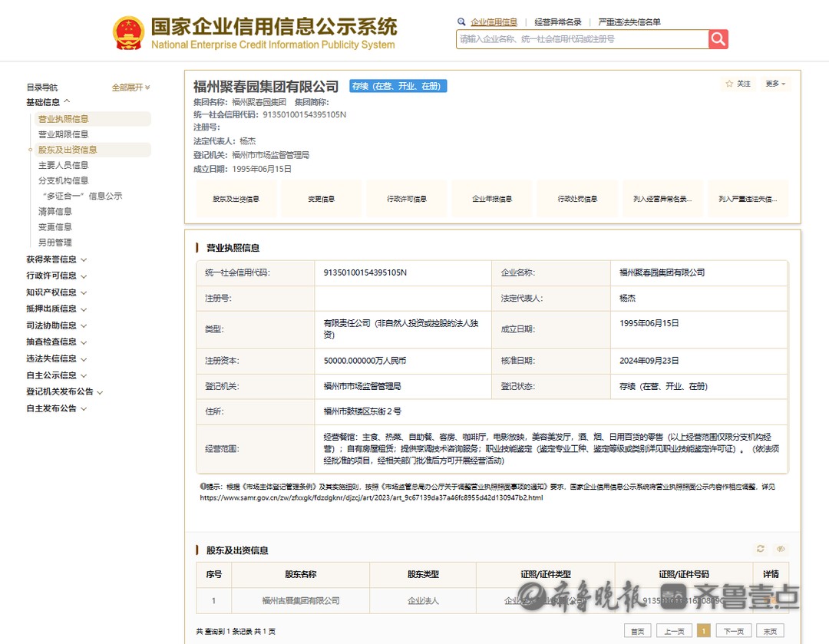Click the 91350100154395105N value in table
This screenshot has height=644, width=829.
[x=365, y=272]
